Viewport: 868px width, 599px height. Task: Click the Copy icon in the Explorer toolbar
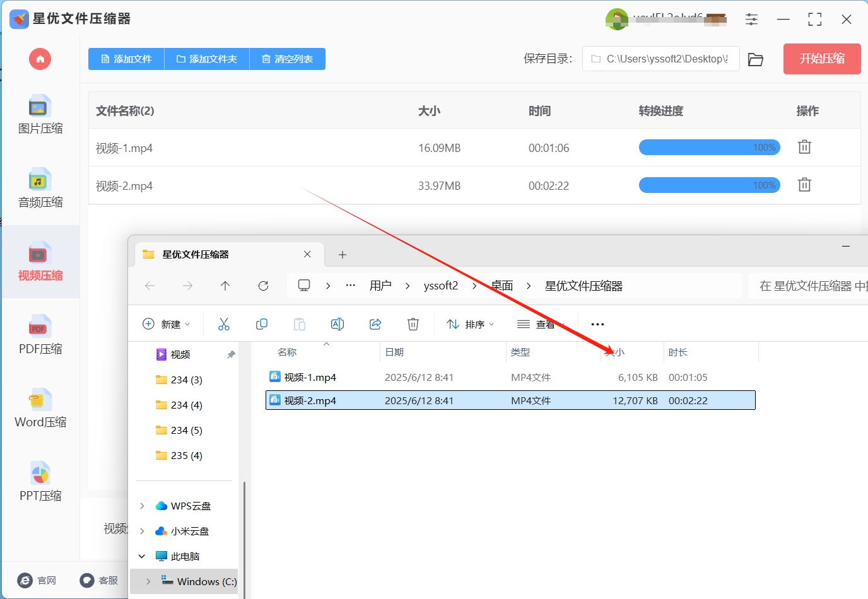click(x=262, y=324)
